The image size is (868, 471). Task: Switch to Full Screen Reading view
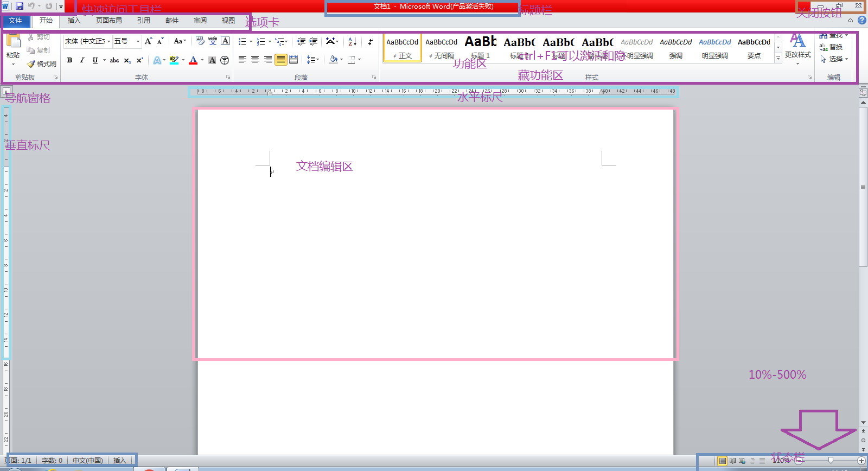732,461
